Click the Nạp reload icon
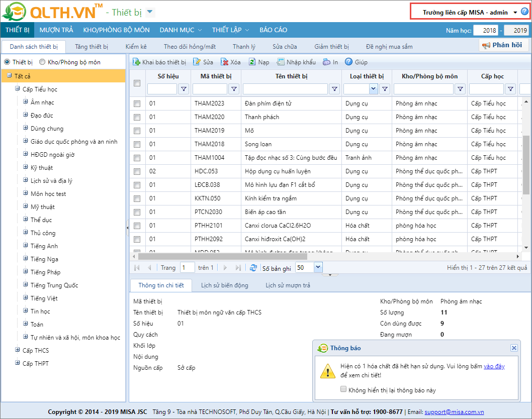The width and height of the screenshot is (532, 419). (x=252, y=62)
